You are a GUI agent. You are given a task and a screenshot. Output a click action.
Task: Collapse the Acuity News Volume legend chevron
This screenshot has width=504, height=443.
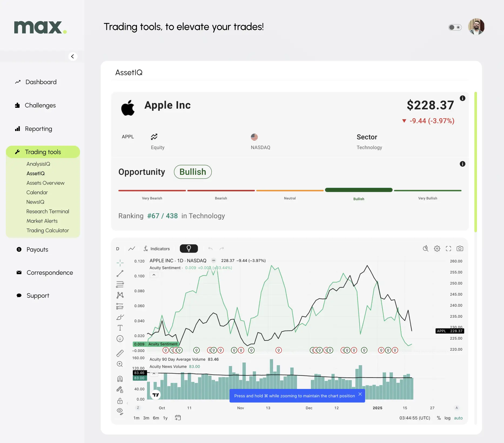pos(154,374)
